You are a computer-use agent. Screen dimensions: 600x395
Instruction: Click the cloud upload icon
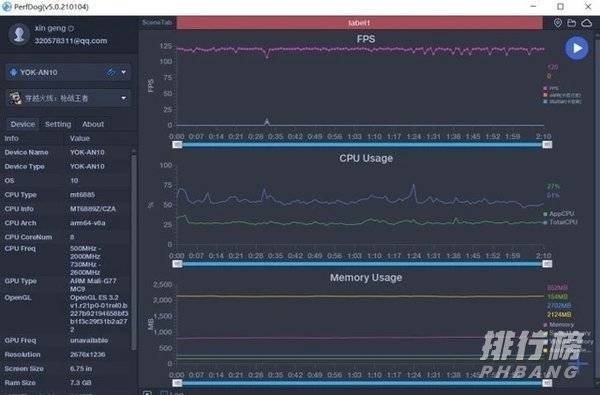coord(587,23)
